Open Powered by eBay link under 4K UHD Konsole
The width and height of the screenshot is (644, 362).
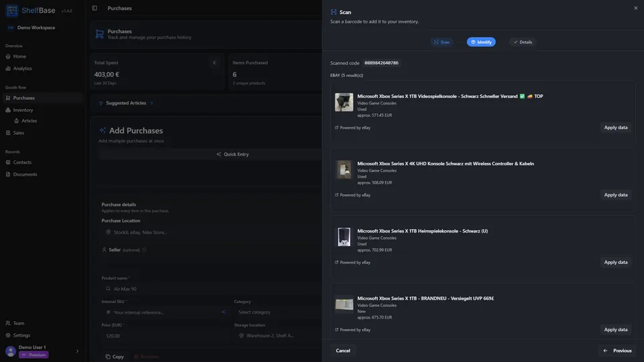point(352,195)
